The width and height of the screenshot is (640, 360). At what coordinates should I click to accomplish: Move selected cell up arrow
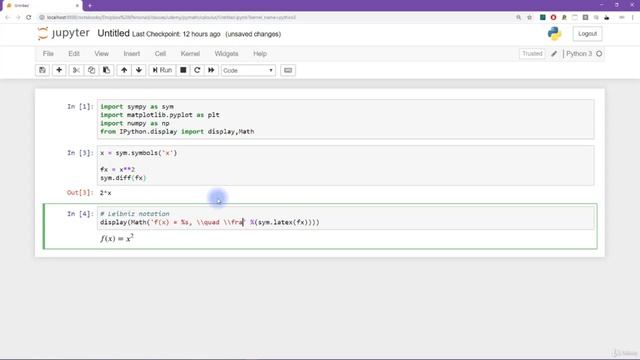click(124, 70)
